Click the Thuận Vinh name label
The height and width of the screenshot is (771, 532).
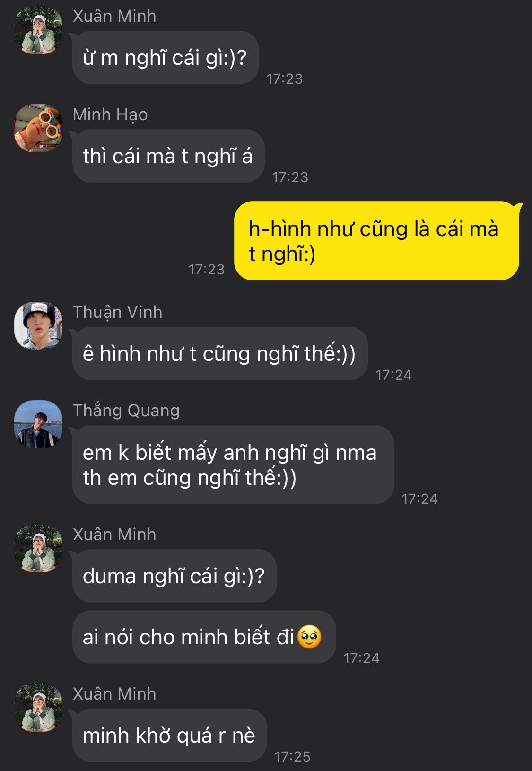118,312
